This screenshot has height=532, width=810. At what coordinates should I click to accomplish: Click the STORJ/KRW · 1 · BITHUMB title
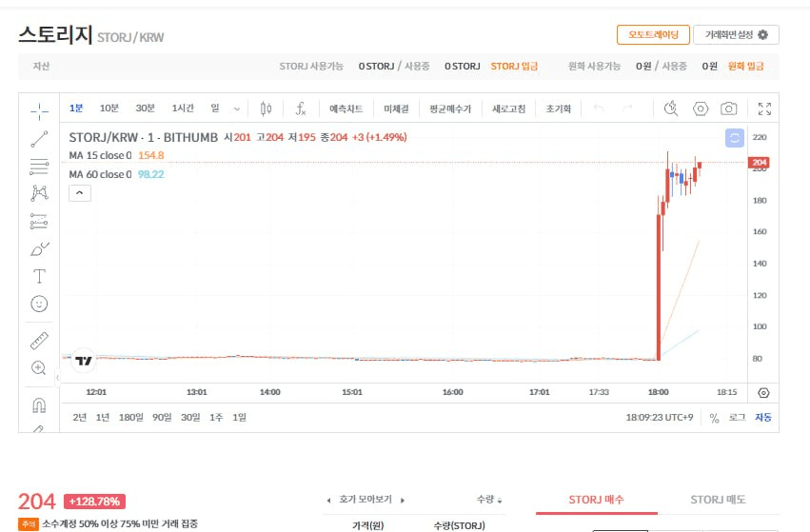[143, 137]
